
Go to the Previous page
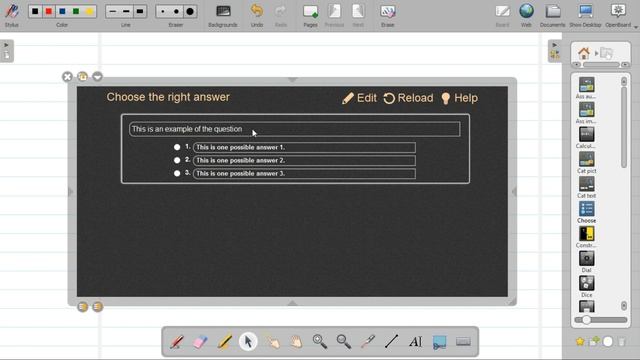click(334, 15)
